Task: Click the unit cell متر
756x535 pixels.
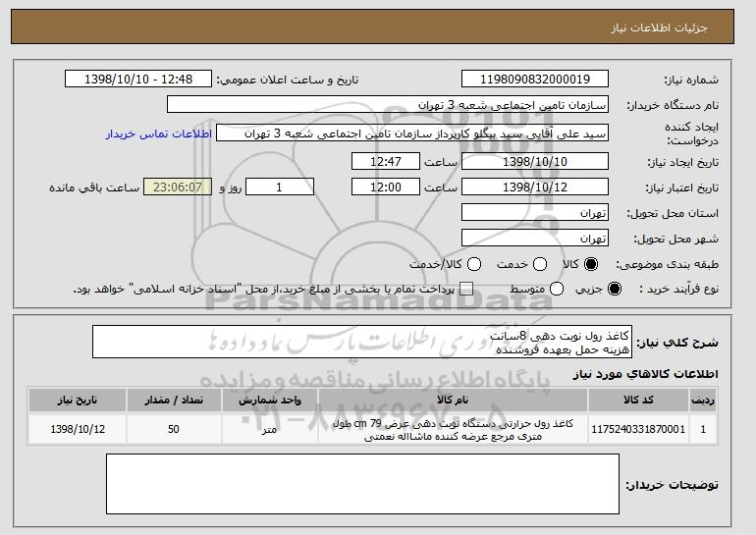Action: [270, 429]
